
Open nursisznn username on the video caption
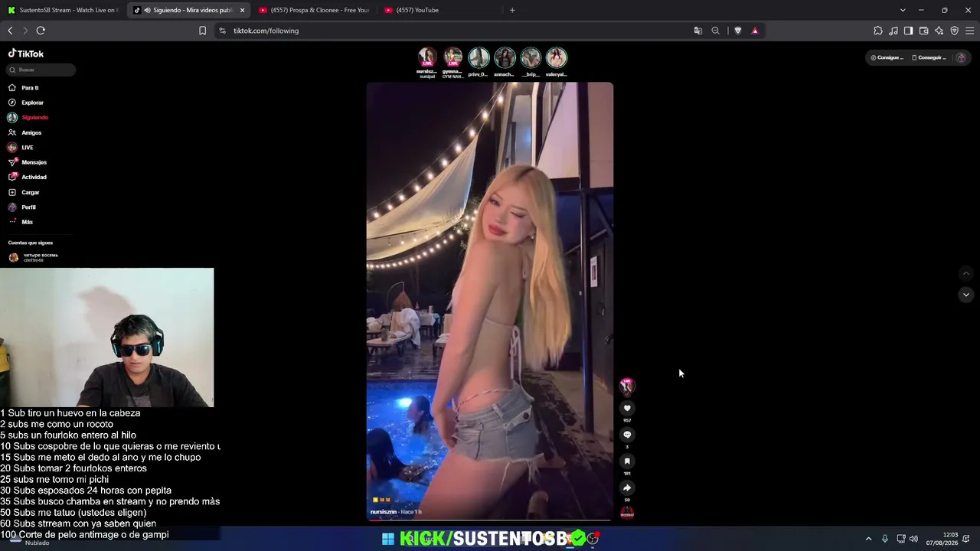click(x=384, y=512)
